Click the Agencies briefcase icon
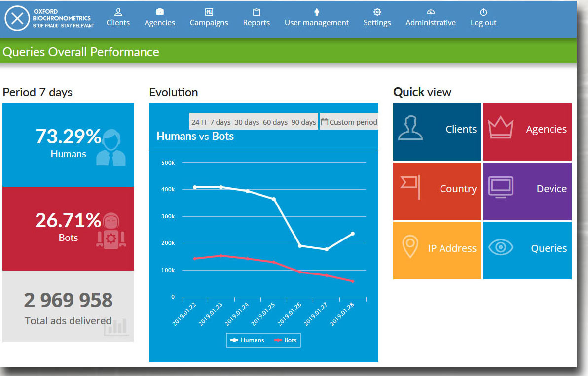Screen dimensions: 588x376 160,12
